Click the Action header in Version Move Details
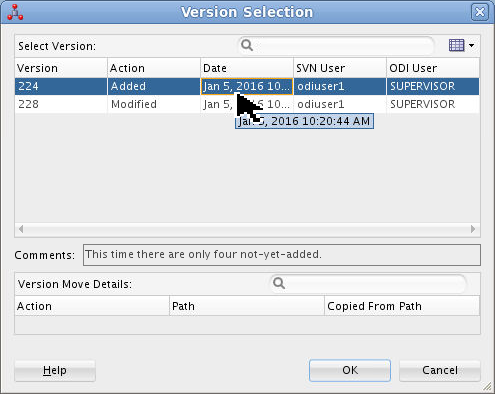The height and width of the screenshot is (394, 495). (92, 306)
